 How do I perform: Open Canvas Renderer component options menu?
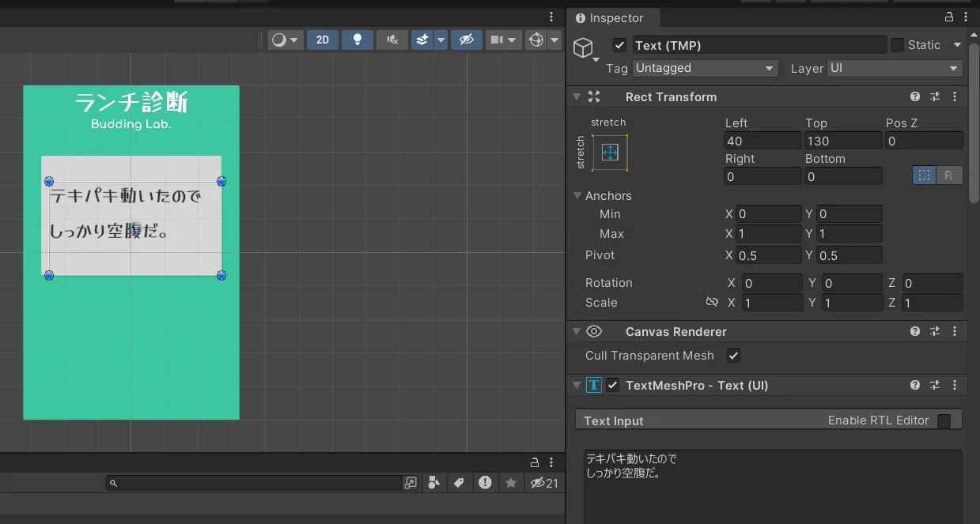pos(955,331)
